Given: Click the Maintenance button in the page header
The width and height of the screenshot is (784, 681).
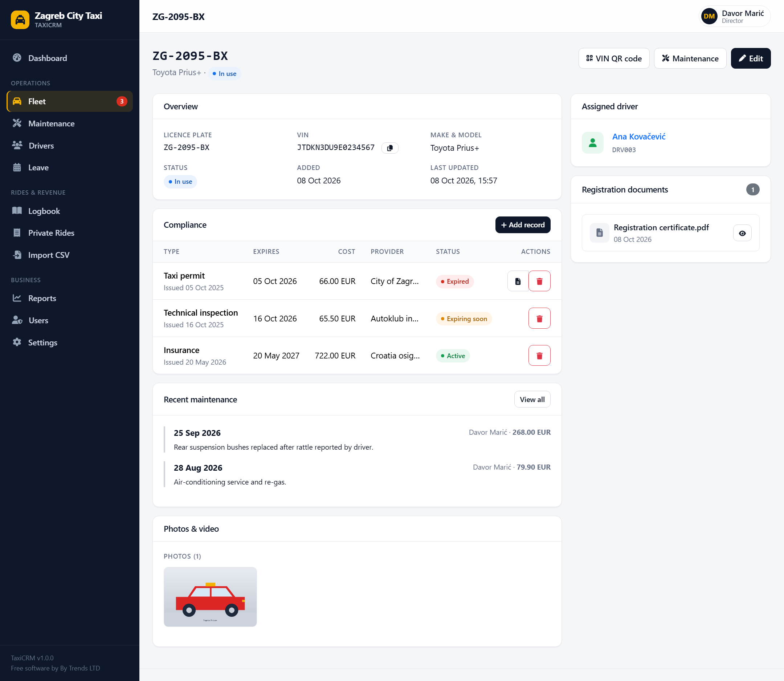Looking at the screenshot, I should (x=690, y=58).
